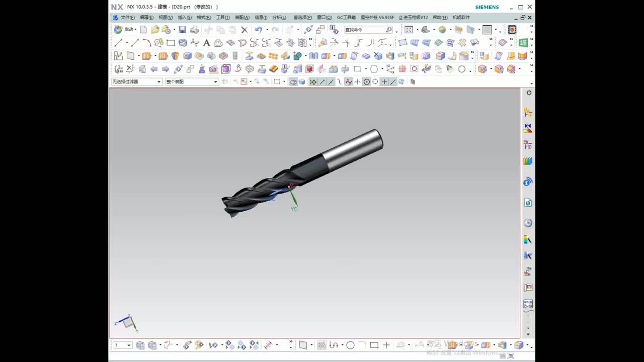Click the printer icon
The height and width of the screenshot is (362, 644).
click(x=194, y=30)
